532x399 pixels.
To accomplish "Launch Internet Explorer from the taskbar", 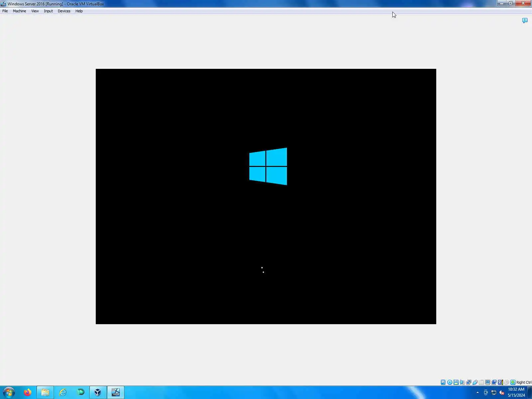I will (63, 392).
